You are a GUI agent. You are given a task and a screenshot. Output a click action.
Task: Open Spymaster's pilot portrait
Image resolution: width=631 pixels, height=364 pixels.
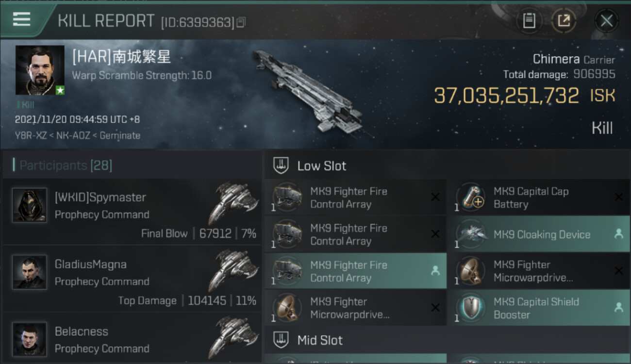click(30, 205)
